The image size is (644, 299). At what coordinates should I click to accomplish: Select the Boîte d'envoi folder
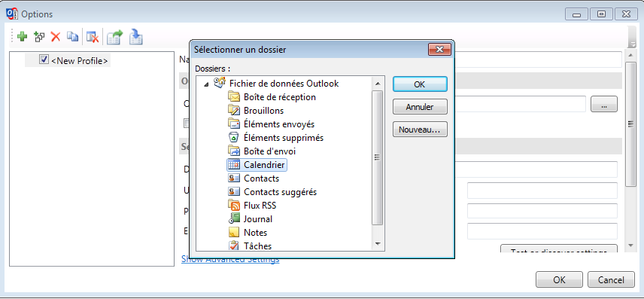pos(270,151)
